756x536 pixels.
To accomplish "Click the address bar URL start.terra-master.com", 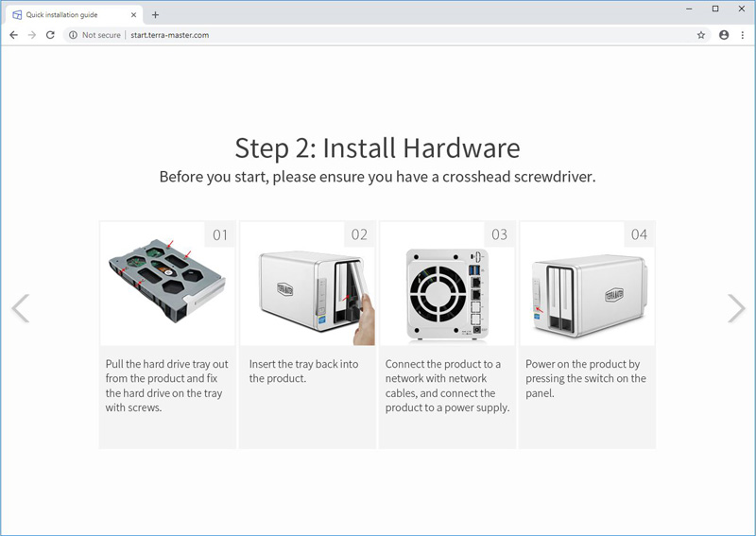I will (170, 35).
